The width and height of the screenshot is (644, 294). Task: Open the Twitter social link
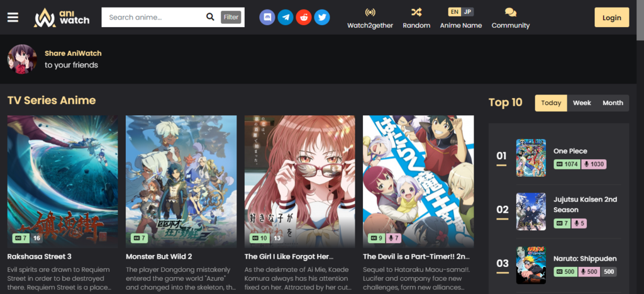point(322,17)
